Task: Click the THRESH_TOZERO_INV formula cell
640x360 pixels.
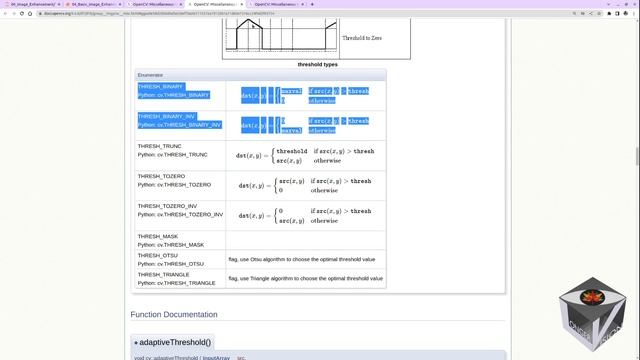Action: [306, 216]
